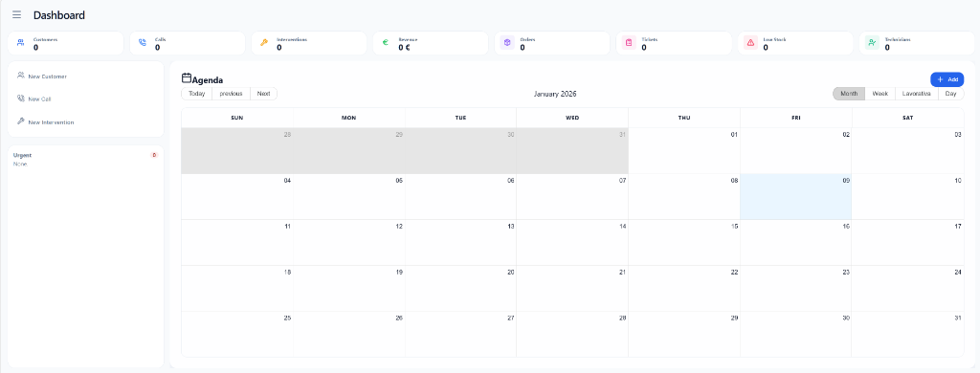Click the red urgent count badge
Image resolution: width=980 pixels, height=373 pixels.
point(154,155)
